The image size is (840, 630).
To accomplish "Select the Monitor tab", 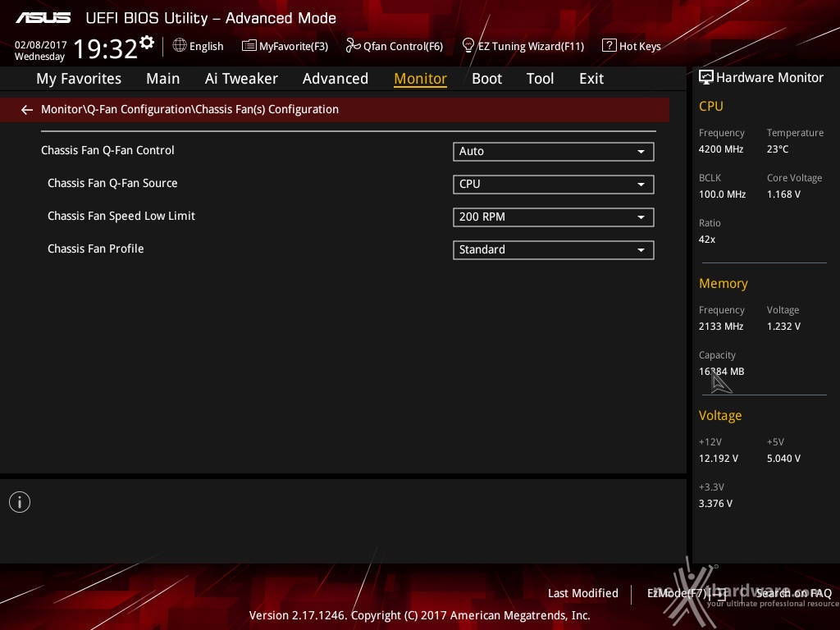I will point(421,79).
